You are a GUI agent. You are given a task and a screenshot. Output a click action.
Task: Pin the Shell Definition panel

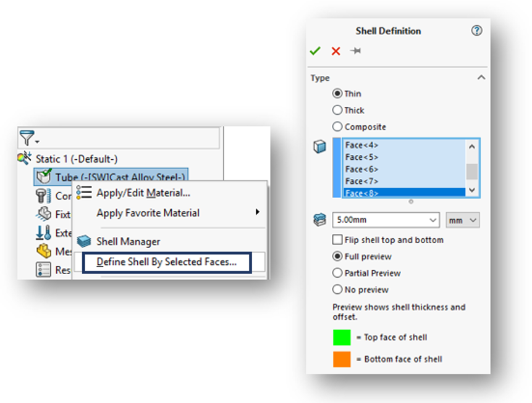point(355,51)
